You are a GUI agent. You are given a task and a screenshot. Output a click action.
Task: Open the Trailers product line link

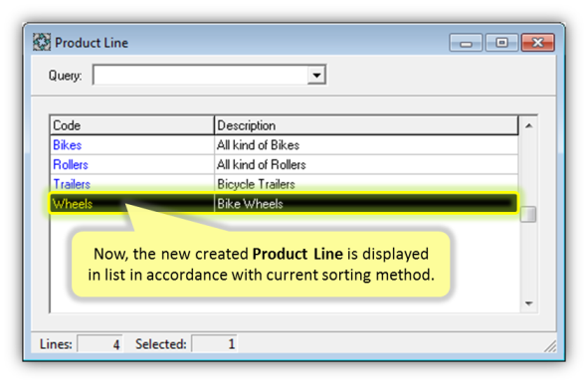[x=72, y=184]
